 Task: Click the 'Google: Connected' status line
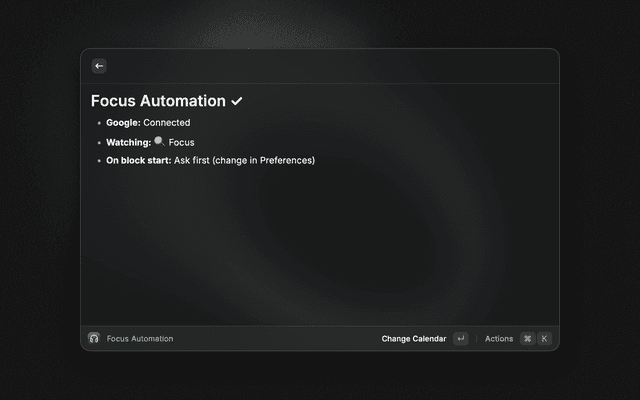[148, 122]
